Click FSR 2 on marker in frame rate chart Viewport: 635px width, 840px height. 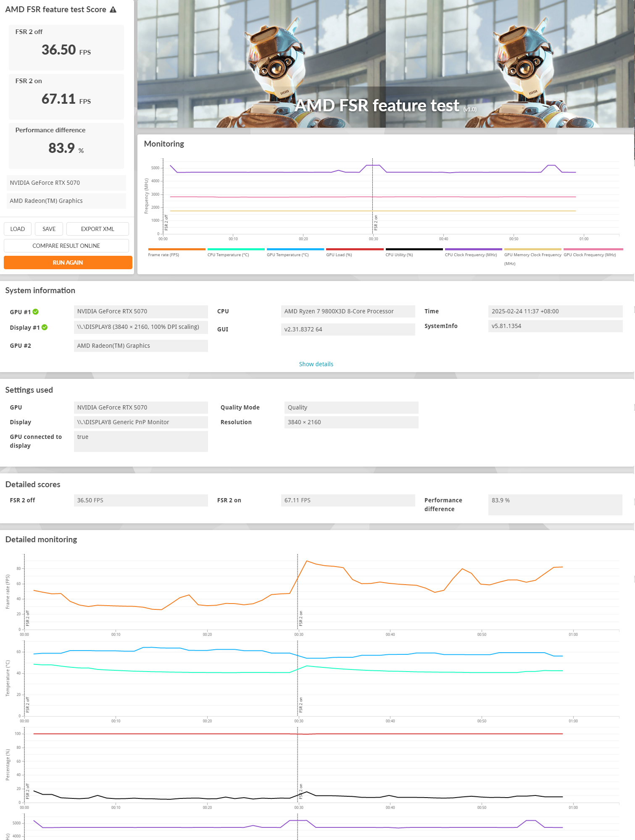tap(301, 618)
